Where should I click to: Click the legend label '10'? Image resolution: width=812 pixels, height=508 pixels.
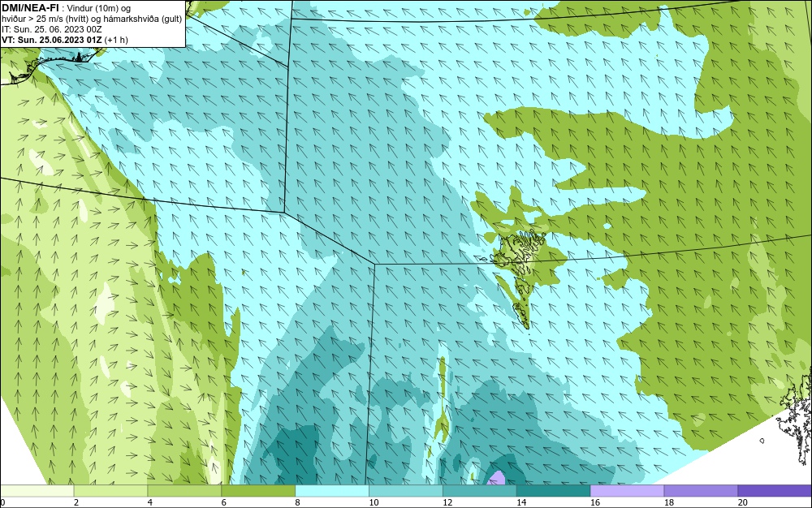pos(374,502)
